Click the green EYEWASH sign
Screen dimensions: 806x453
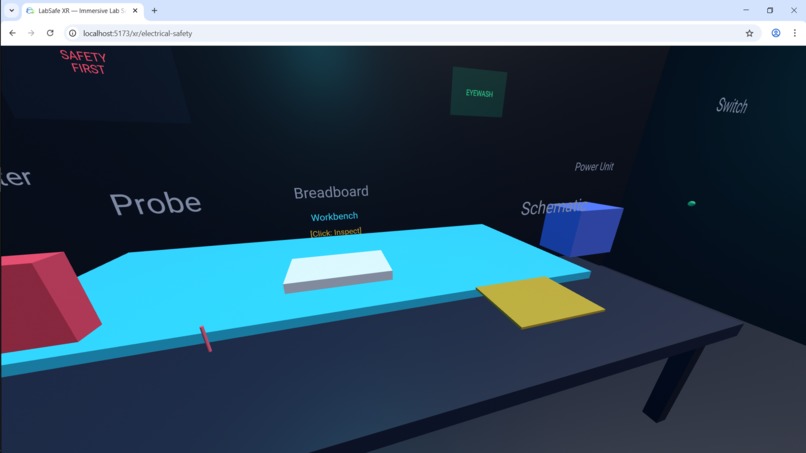[x=479, y=92]
